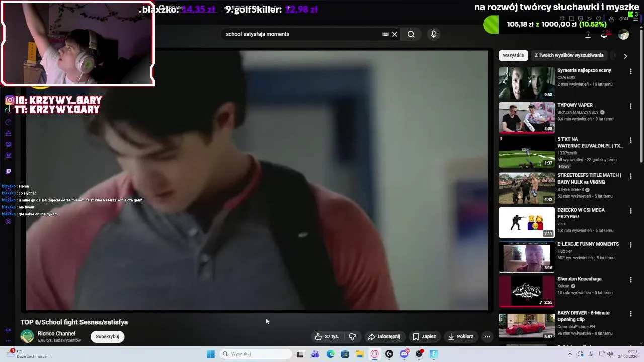Open GX Corner icon at sidebar bottom
The height and width of the screenshot is (362, 644).
point(8,330)
